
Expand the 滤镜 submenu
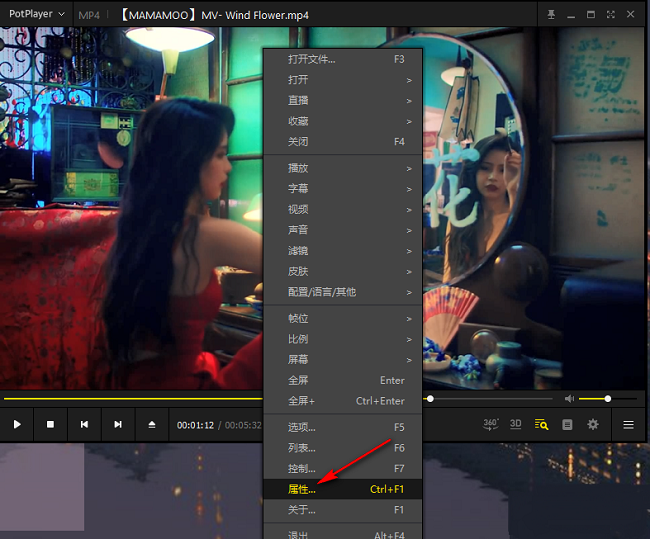point(343,251)
